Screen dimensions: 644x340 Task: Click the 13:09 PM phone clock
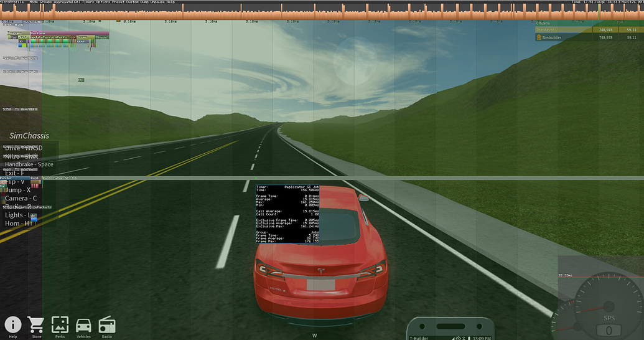pos(482,338)
